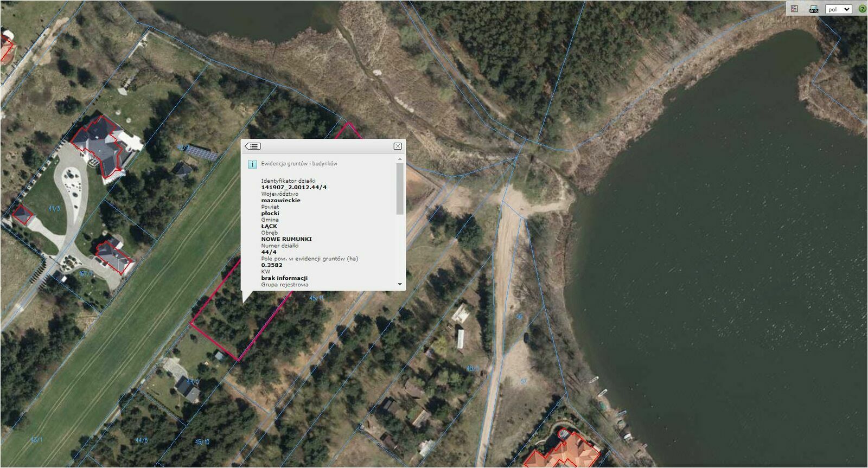Click the 'NOWE RUMUNKI' district value

286,239
